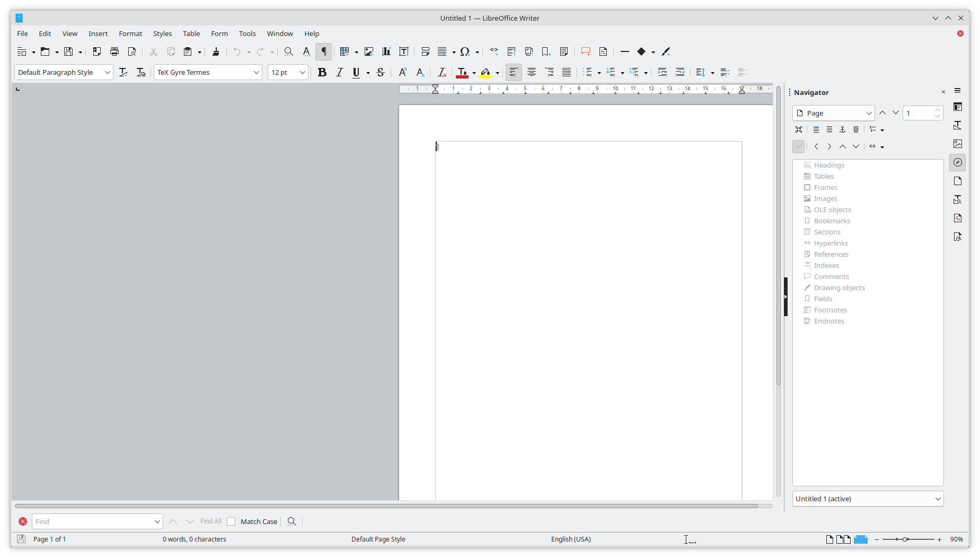Open the Insert menu
This screenshot has height=558, width=980.
(98, 33)
